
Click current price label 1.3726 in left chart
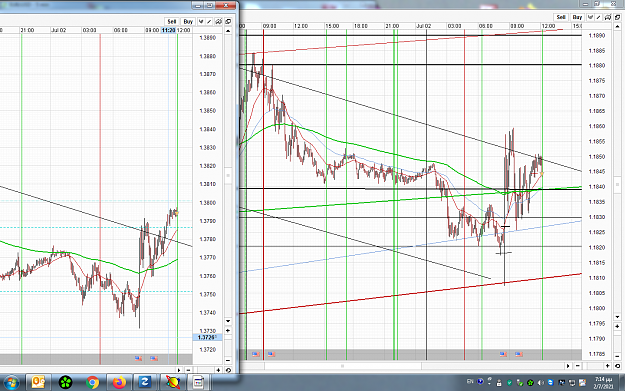tap(207, 337)
